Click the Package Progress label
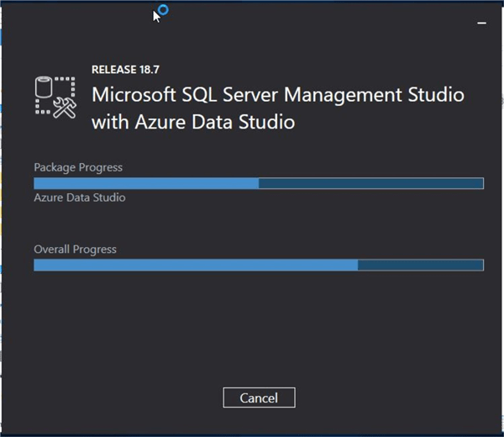Screen dimensions: 504x437 click(x=77, y=167)
